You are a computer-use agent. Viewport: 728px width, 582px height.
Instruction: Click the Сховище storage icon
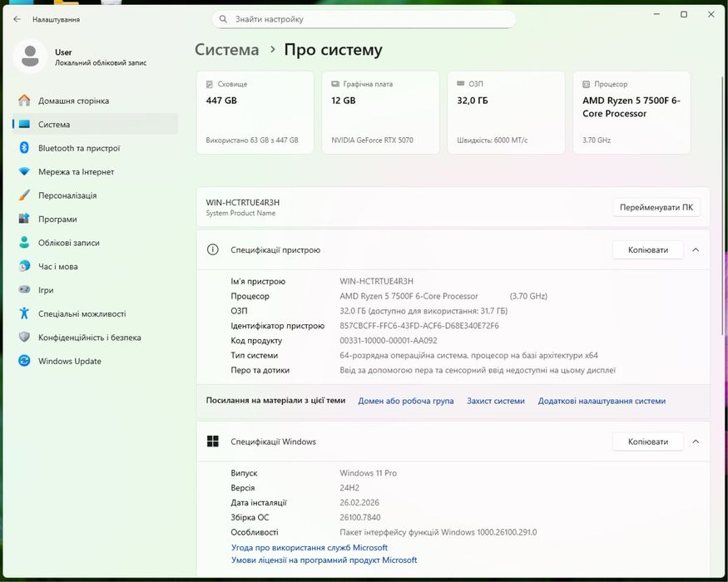point(210,84)
